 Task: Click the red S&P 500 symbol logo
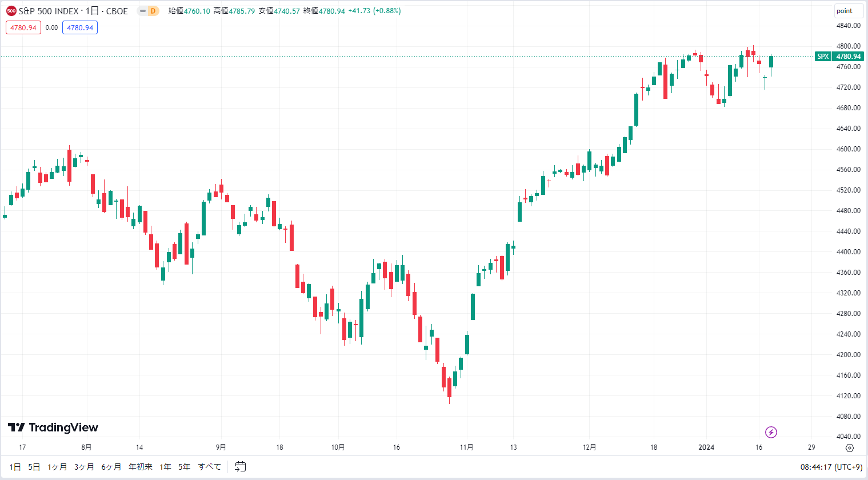coord(11,11)
